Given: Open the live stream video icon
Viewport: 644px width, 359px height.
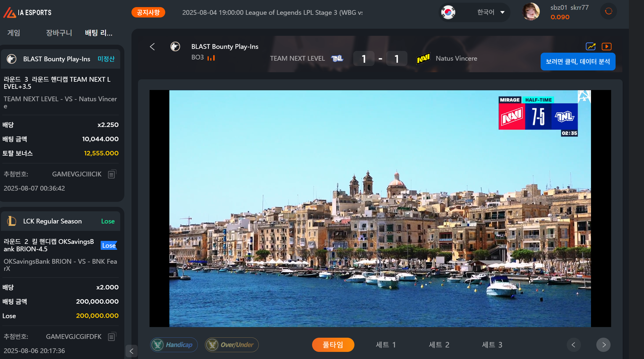Looking at the screenshot, I should coord(606,46).
